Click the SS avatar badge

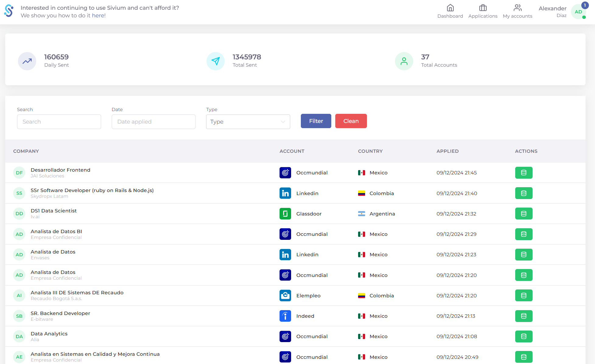19,193
